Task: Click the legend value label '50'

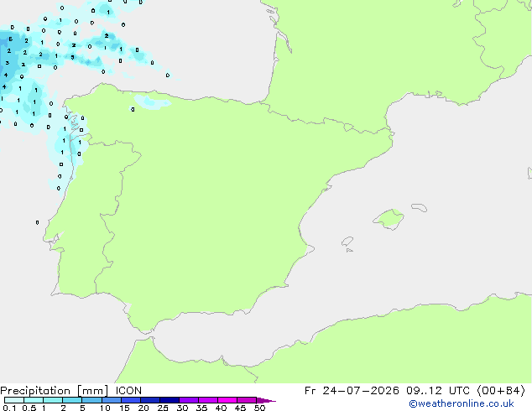Action: click(259, 408)
